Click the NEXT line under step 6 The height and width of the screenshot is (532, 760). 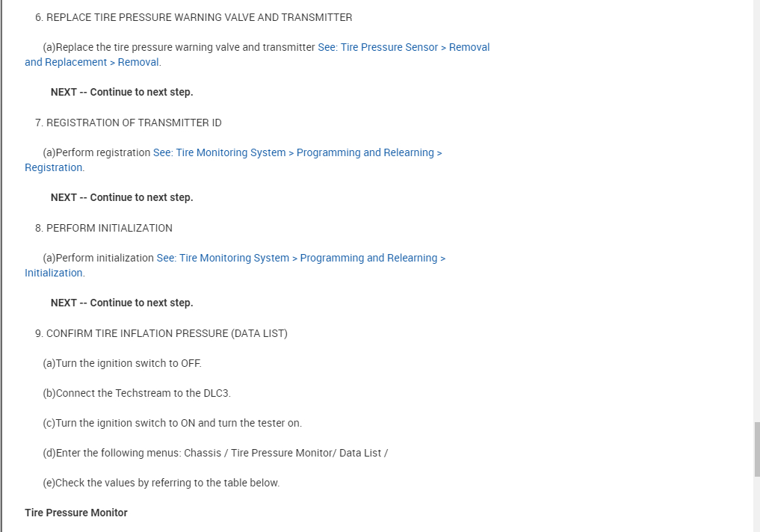pos(122,92)
